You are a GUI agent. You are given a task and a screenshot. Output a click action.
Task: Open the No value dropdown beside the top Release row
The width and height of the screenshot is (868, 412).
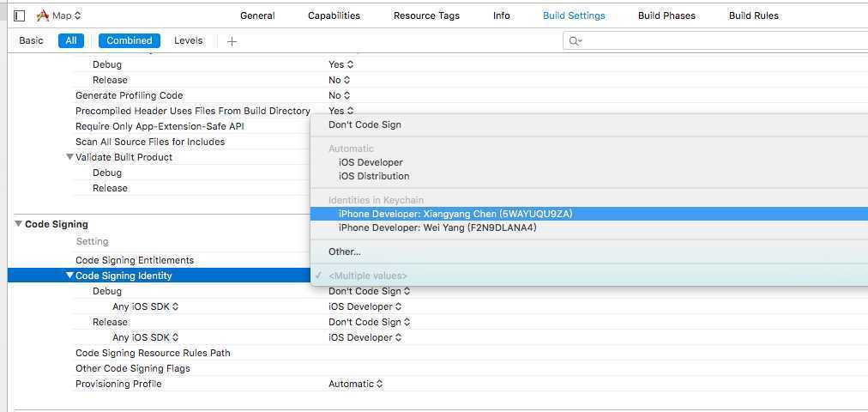tap(339, 80)
